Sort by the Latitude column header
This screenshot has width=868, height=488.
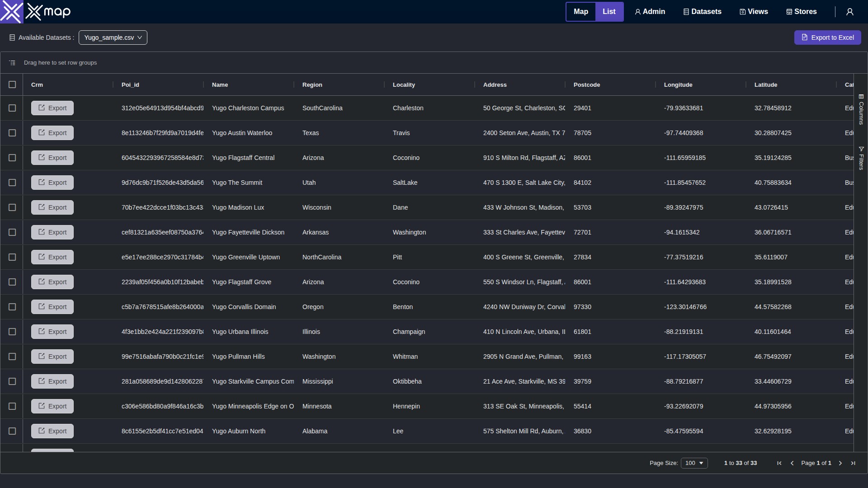pos(766,85)
